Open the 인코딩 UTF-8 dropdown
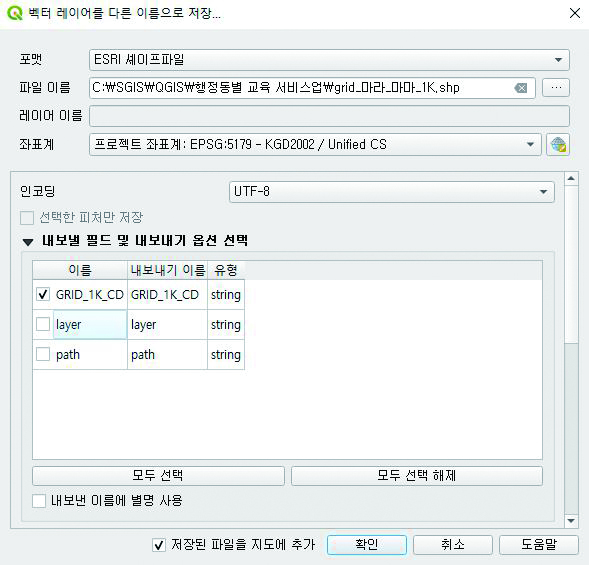This screenshot has width=589, height=565. tap(392, 192)
